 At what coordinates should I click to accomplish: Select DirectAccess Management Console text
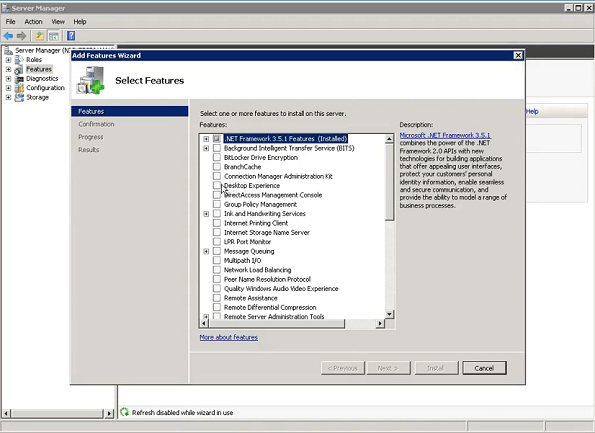pos(273,195)
